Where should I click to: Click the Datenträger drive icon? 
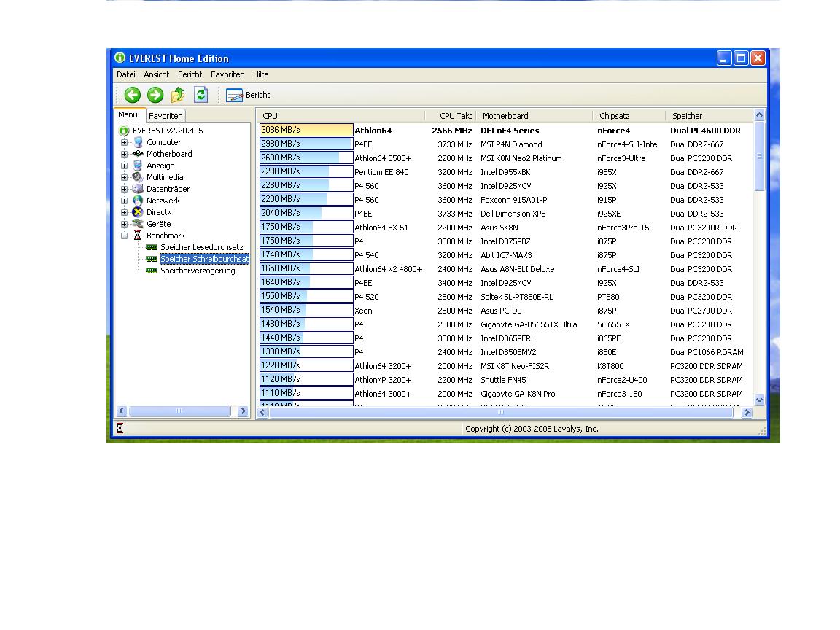point(138,189)
